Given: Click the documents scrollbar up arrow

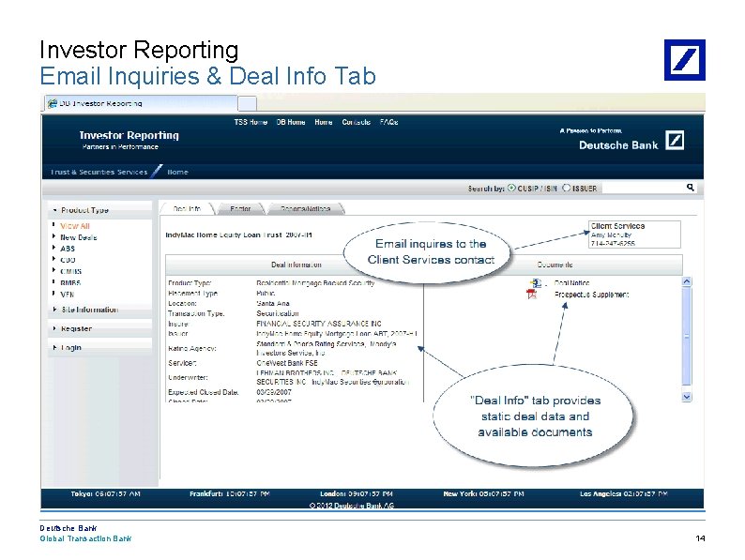Looking at the screenshot, I should point(687,281).
